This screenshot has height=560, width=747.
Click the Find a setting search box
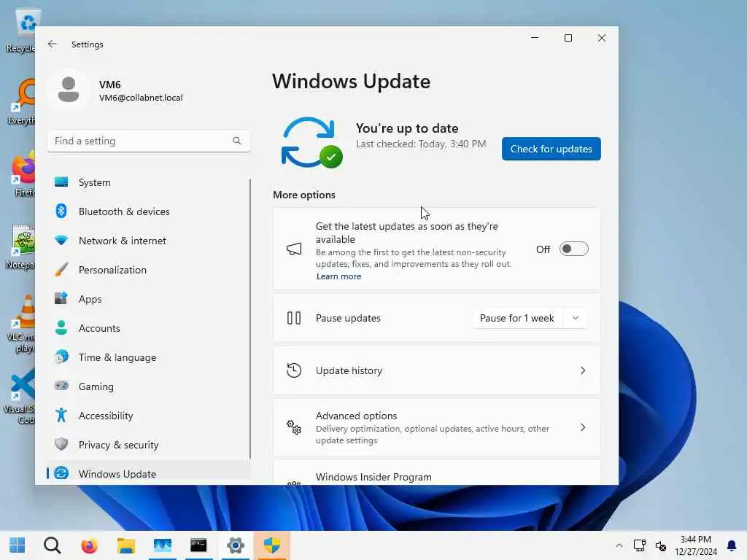click(x=148, y=141)
